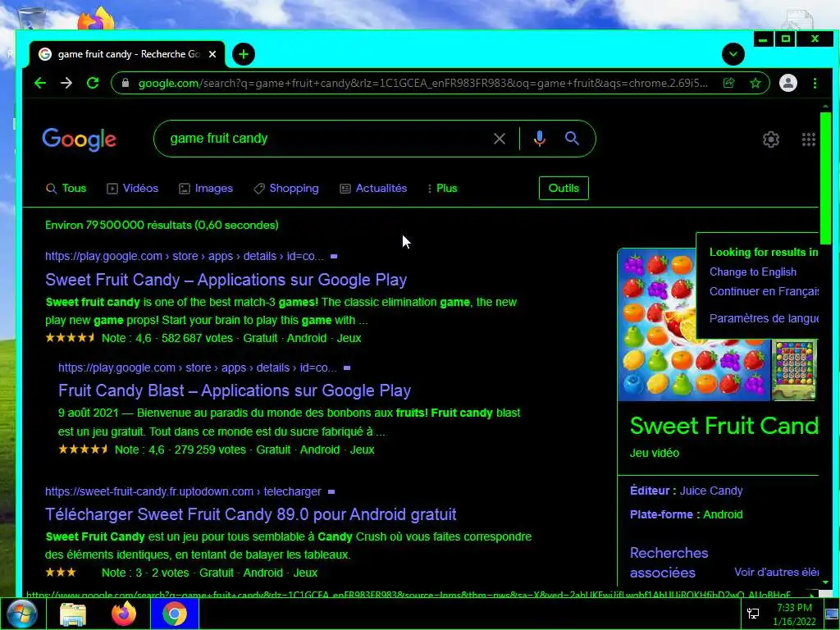This screenshot has width=840, height=630.
Task: Click the Chrome taskbar icon
Action: click(175, 614)
